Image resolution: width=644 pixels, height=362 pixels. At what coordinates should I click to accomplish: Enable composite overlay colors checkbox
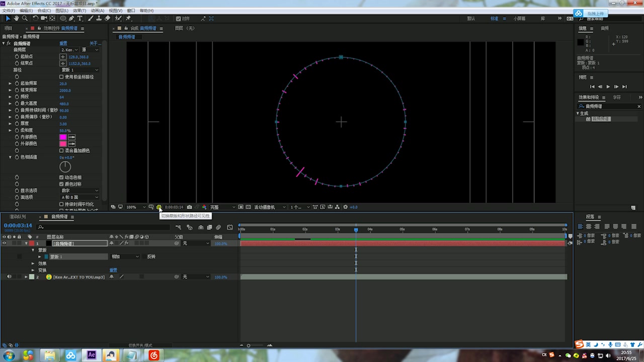(61, 150)
